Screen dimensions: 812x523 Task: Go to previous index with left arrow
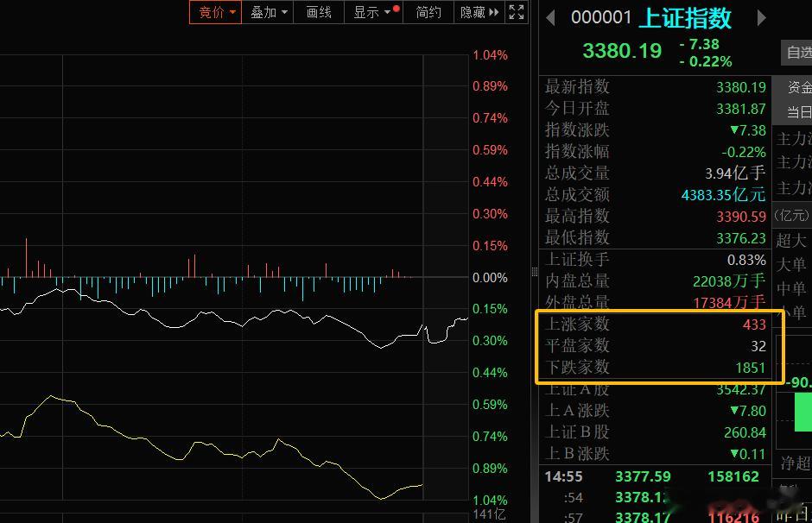550,18
